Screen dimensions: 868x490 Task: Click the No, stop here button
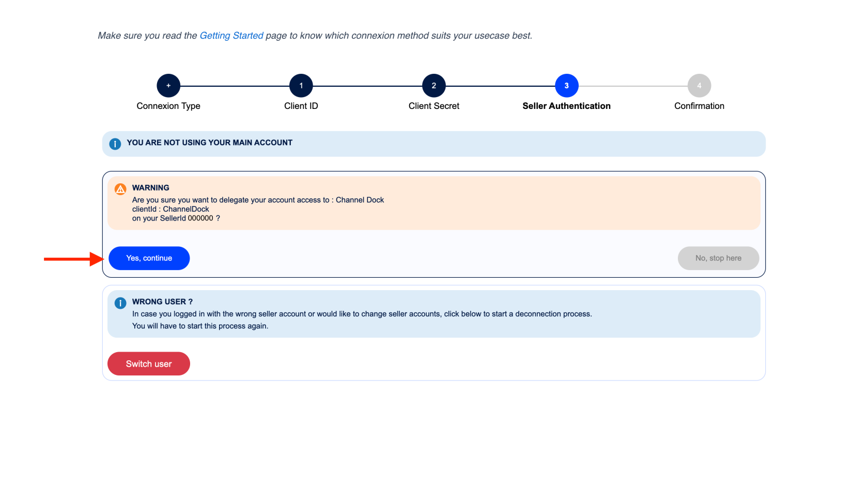(718, 258)
